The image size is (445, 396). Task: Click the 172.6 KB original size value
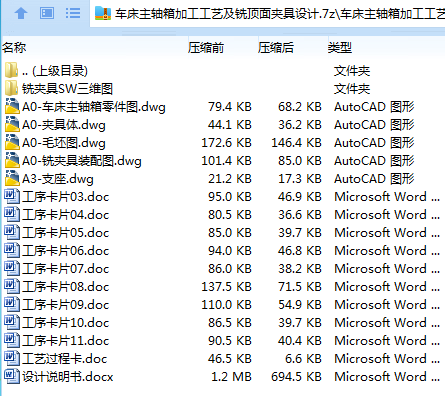(226, 143)
